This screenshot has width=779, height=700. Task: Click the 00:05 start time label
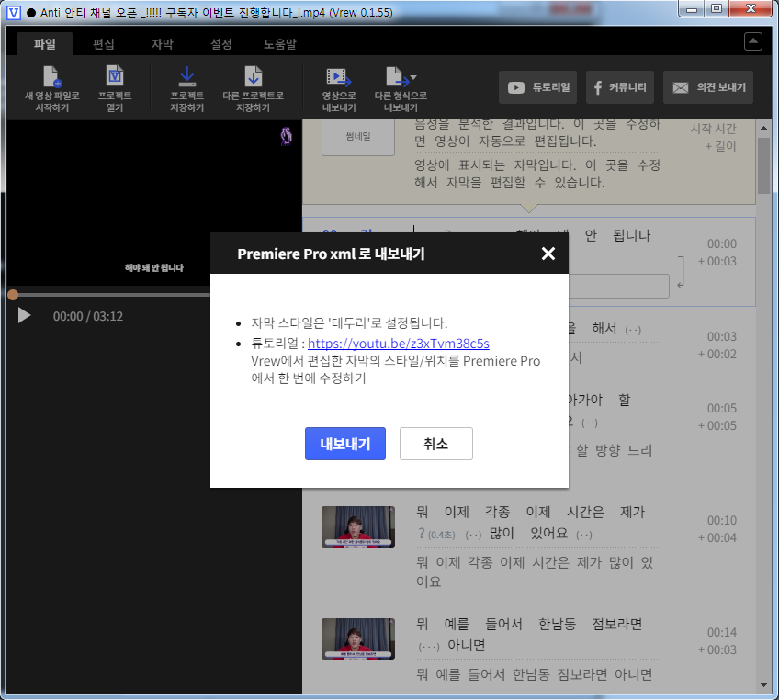[722, 409]
